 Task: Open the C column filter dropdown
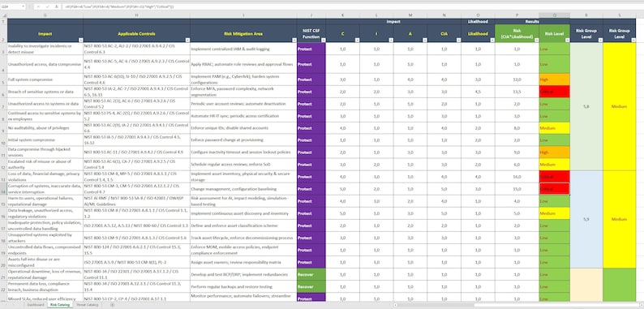357,40
